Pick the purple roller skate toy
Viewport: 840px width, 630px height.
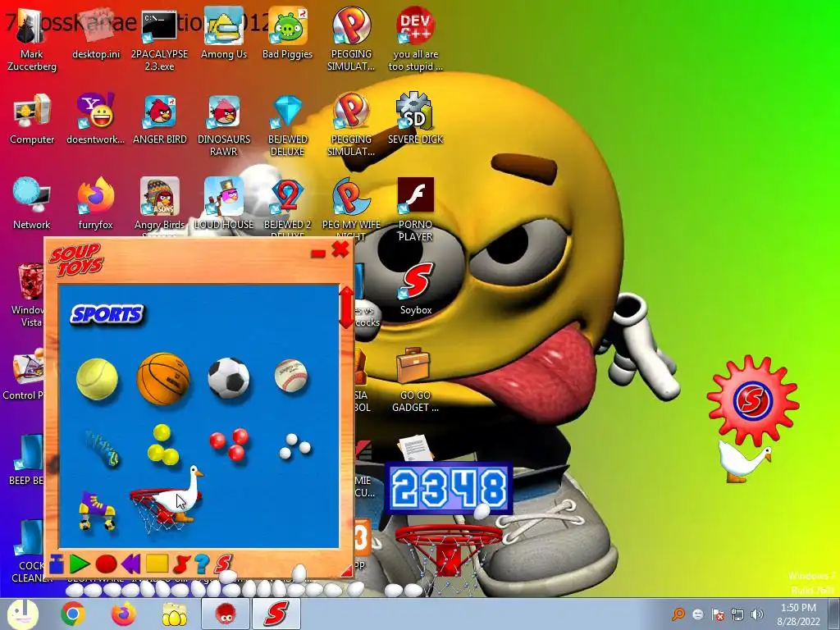coord(97,510)
